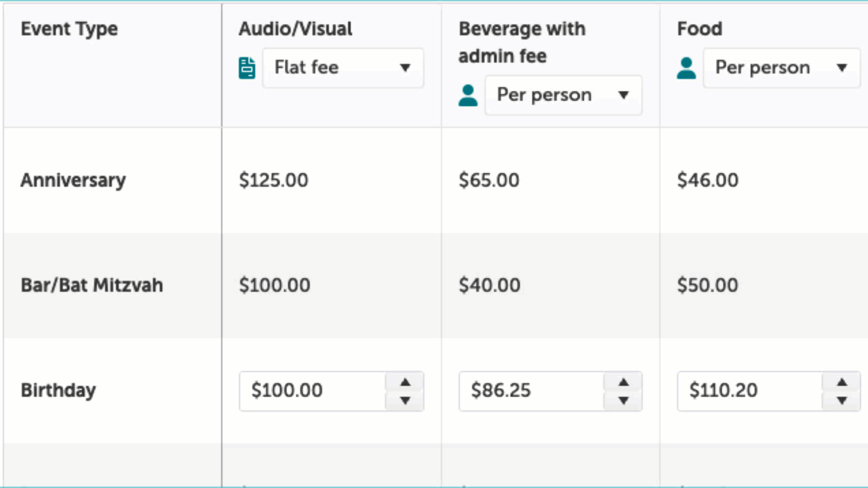
Task: Decrement the Birthday Food price
Action: pos(841,400)
